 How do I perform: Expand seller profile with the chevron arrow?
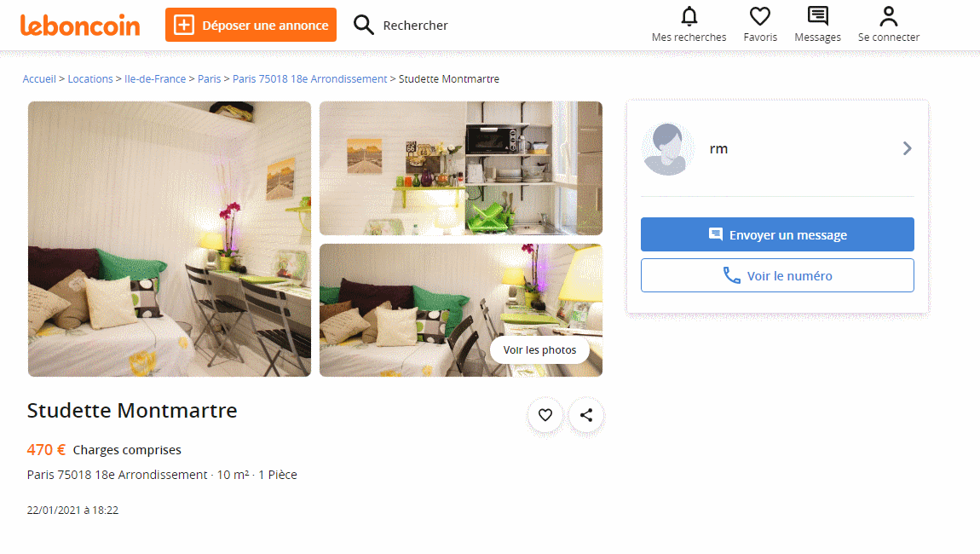(907, 148)
